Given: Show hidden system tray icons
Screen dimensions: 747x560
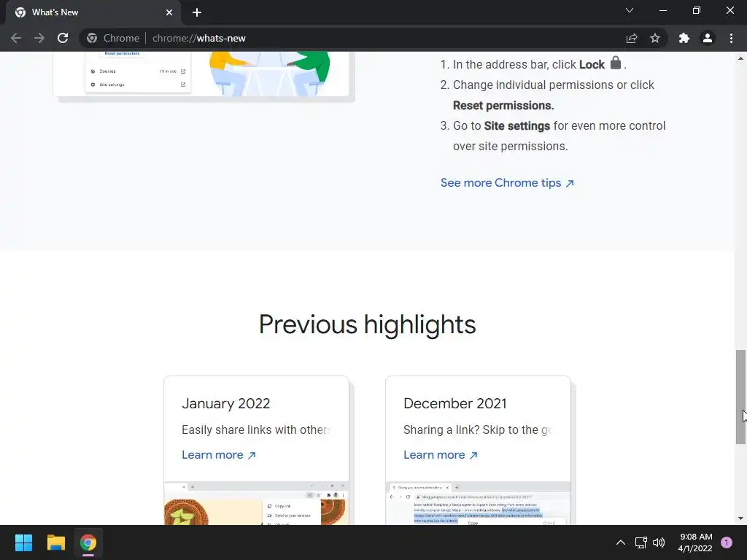Looking at the screenshot, I should [x=621, y=542].
